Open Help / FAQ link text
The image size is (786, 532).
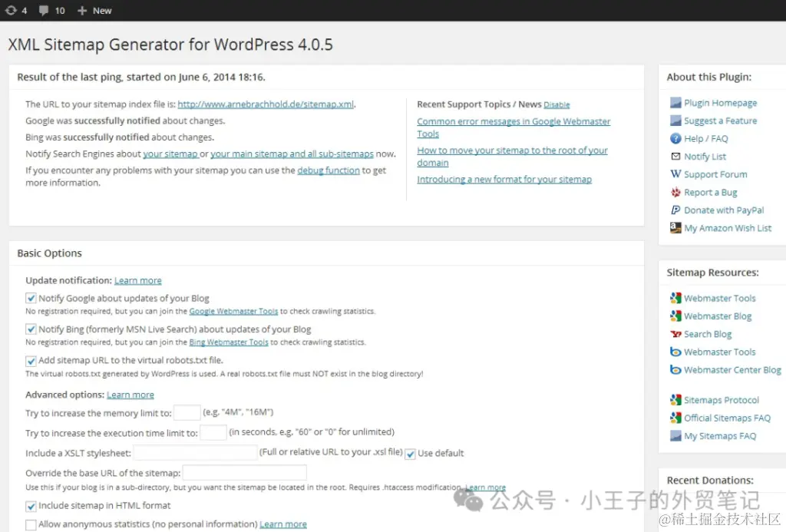click(x=706, y=139)
